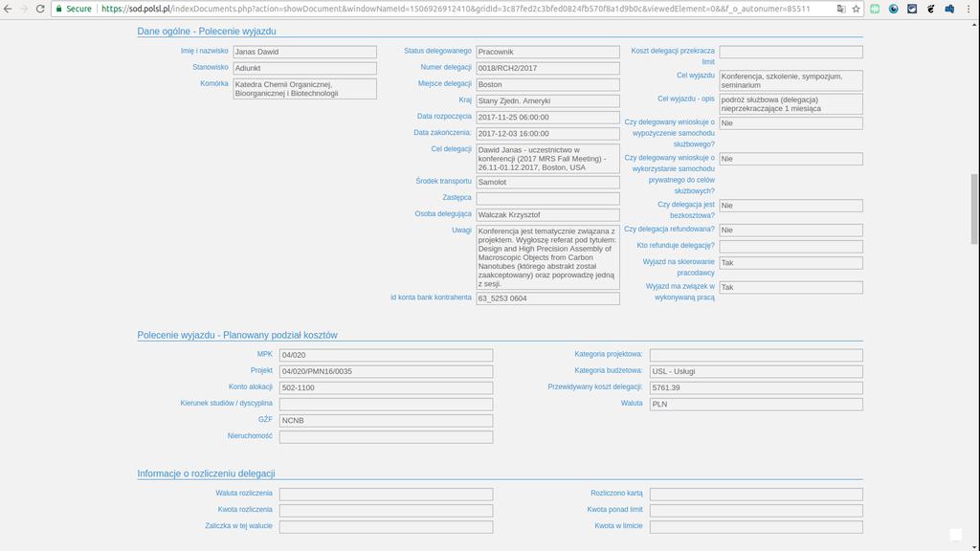Image resolution: width=980 pixels, height=551 pixels.
Task: Click the page's vertical scrollbar thumb
Action: (973, 209)
